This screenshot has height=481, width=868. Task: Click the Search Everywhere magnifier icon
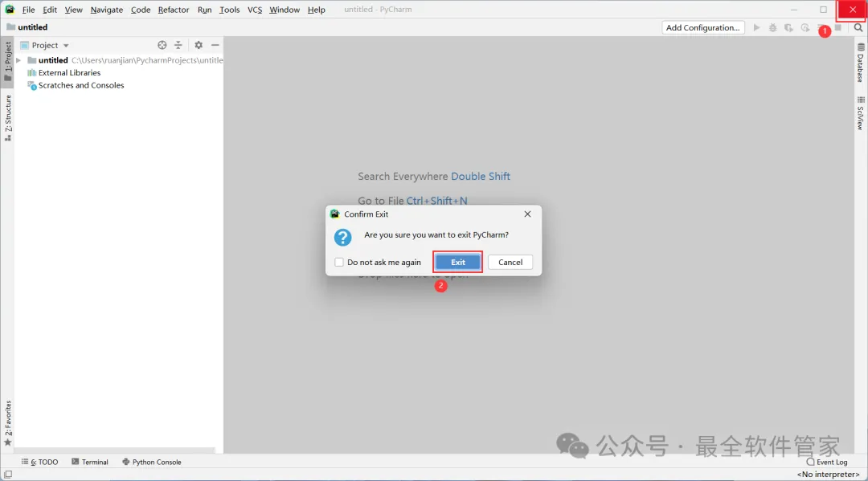(858, 27)
